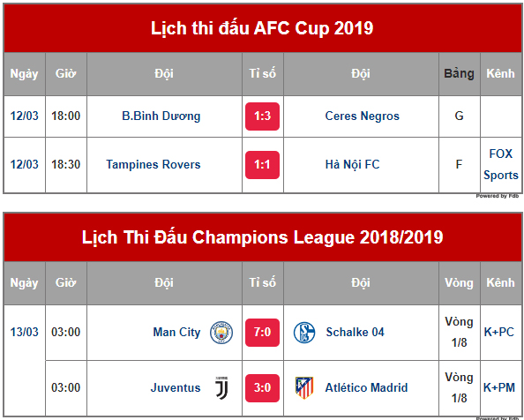Click the Schalke 04 club logo
Image resolution: width=524 pixels, height=420 pixels.
[304, 333]
